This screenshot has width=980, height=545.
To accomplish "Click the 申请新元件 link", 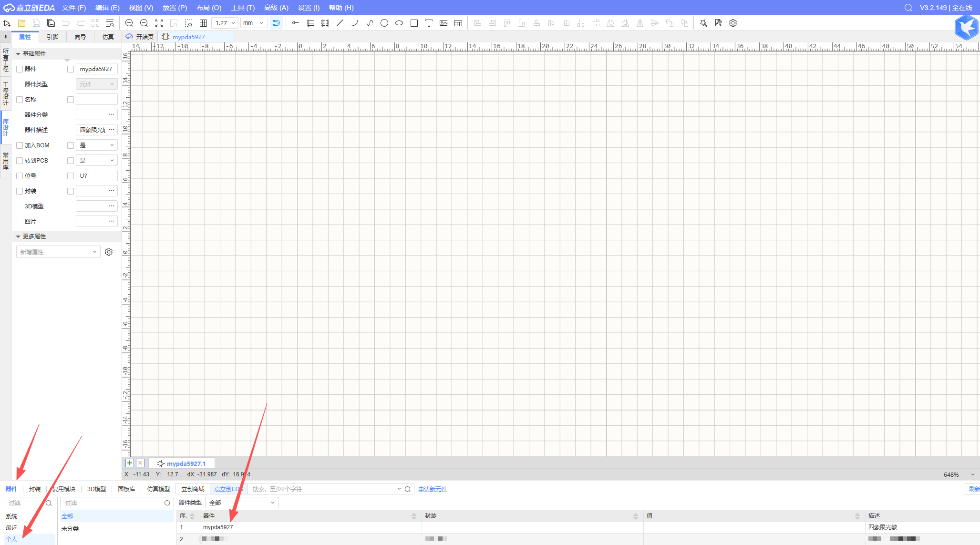I will [x=433, y=489].
